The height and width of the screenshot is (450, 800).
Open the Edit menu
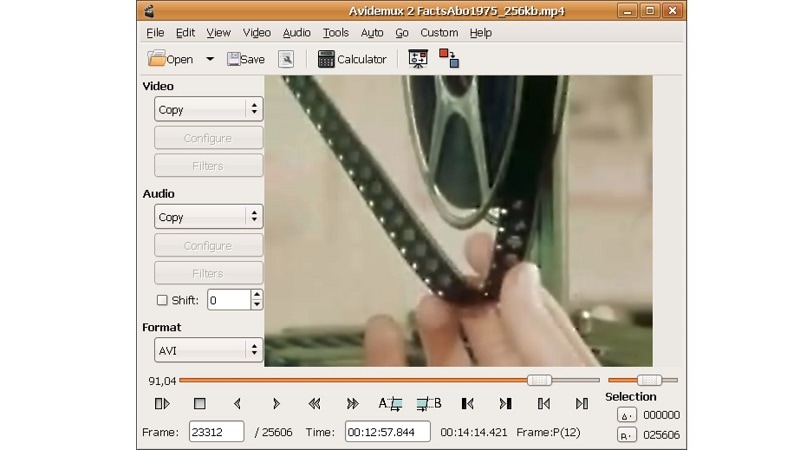click(185, 33)
